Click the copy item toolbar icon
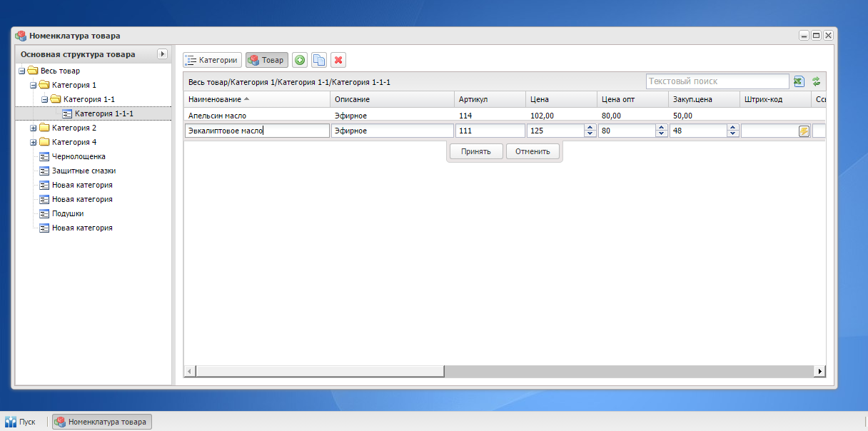This screenshot has height=431, width=868. (x=319, y=61)
